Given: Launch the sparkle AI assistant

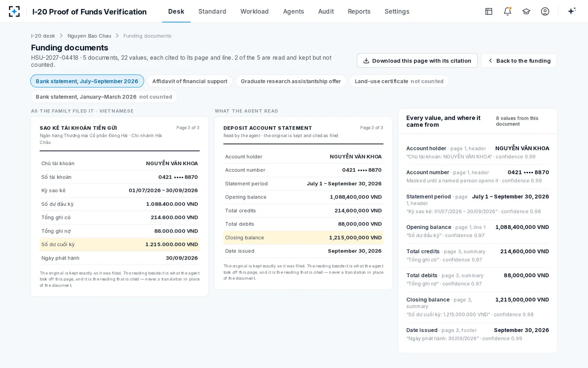Looking at the screenshot, I should [x=572, y=11].
